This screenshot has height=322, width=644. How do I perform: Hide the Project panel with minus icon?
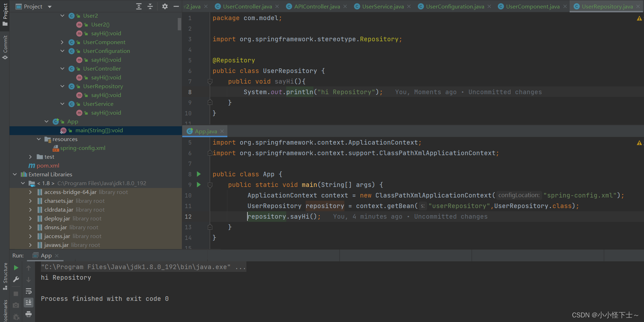[x=176, y=6]
